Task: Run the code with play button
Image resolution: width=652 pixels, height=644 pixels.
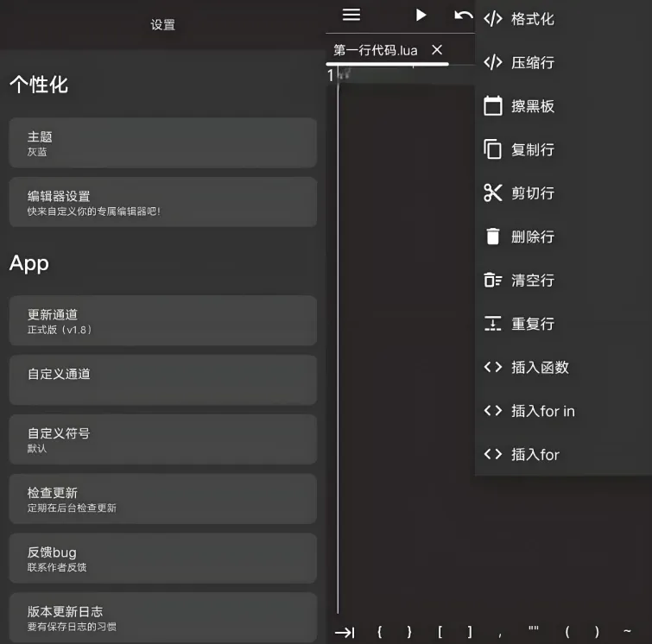Action: point(421,15)
